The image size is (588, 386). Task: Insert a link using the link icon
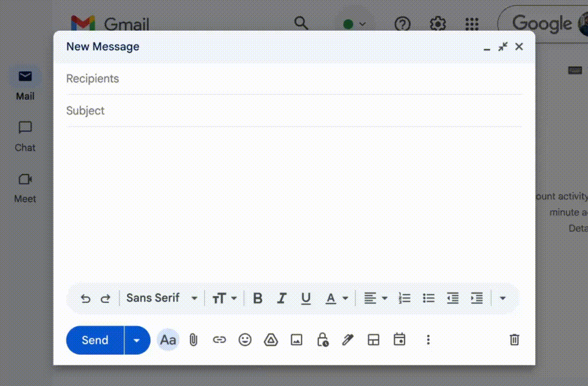click(x=219, y=340)
